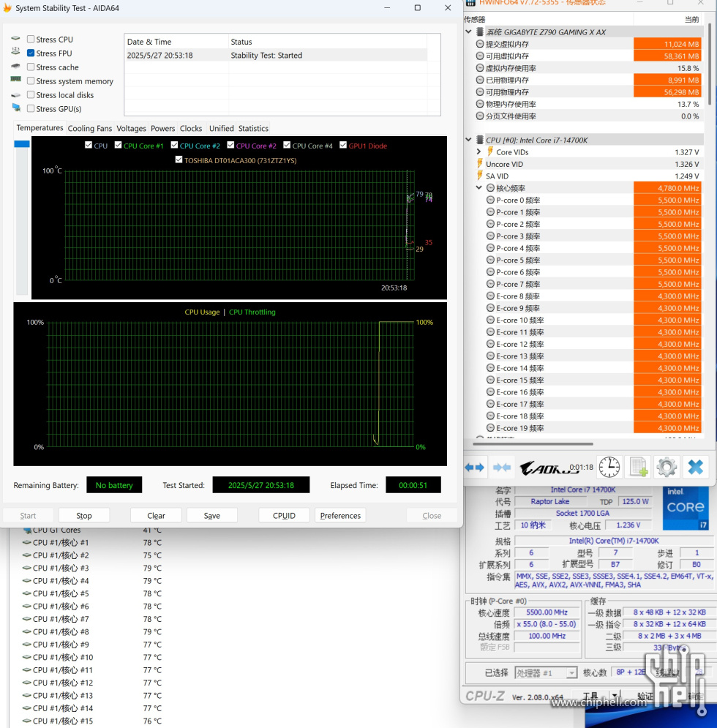The image size is (717, 728).
Task: Click the HWiNFO clock reset-timer icon
Action: coord(609,467)
